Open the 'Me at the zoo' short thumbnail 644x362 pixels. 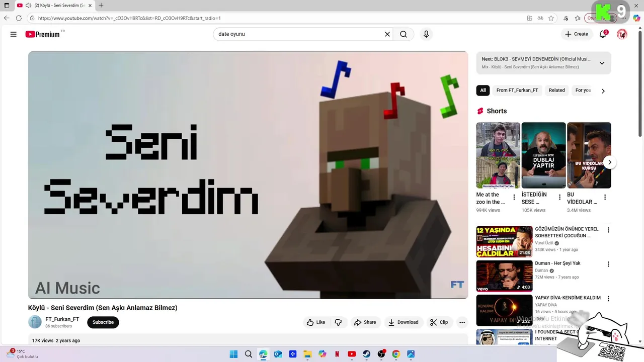(498, 155)
